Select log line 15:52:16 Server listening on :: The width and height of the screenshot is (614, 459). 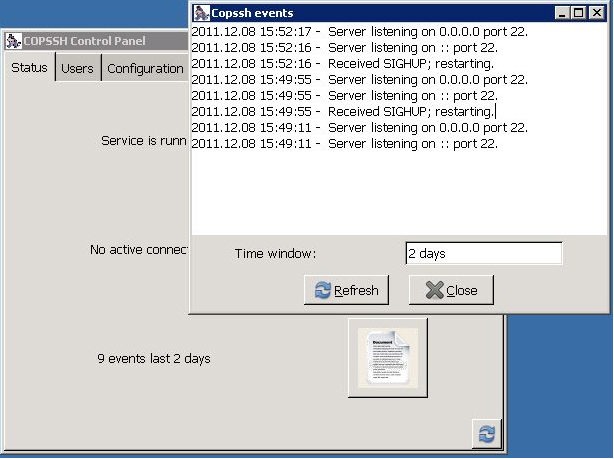345,48
